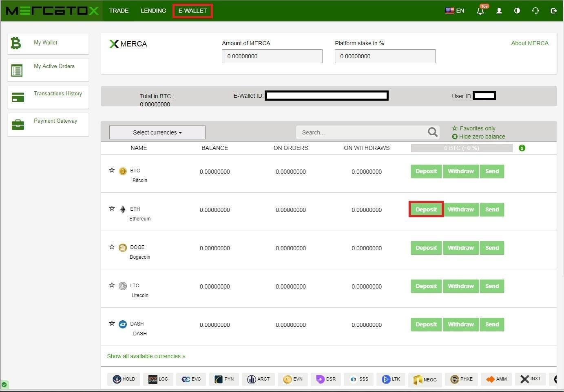This screenshot has height=392, width=564.
Task: Deposit Ethereum
Action: point(426,209)
